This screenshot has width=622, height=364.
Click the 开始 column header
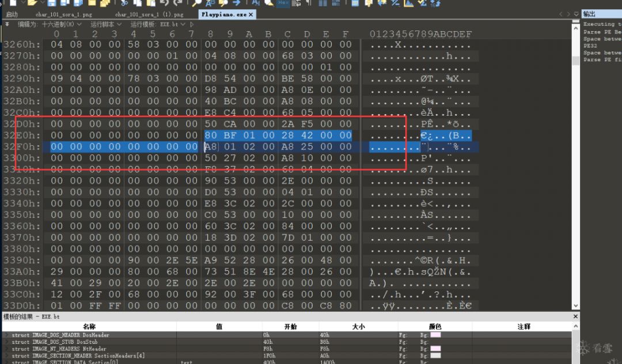coord(290,327)
